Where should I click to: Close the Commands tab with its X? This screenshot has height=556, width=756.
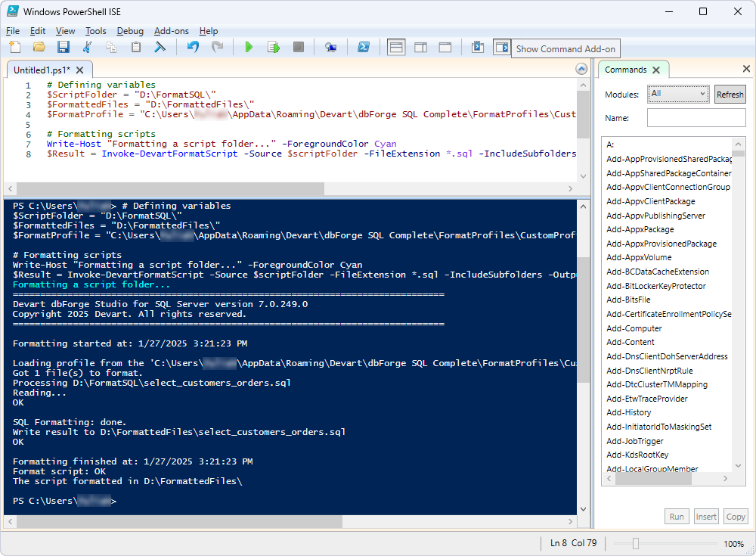(656, 70)
